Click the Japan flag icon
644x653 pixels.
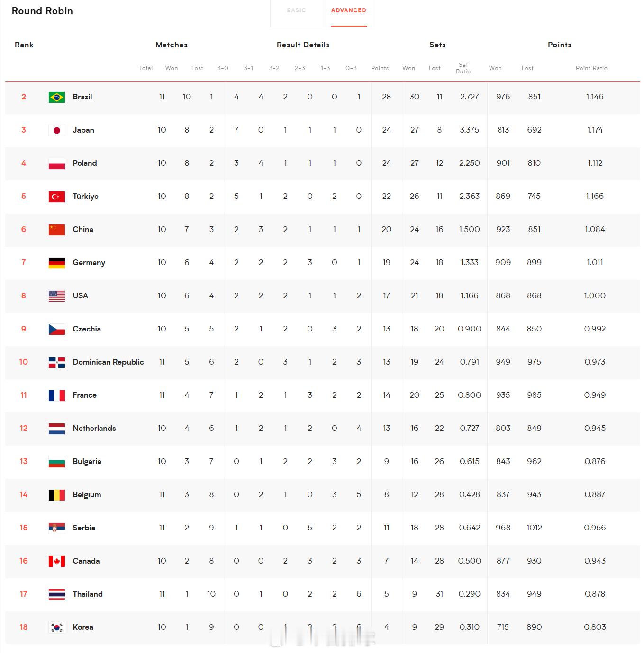click(57, 130)
